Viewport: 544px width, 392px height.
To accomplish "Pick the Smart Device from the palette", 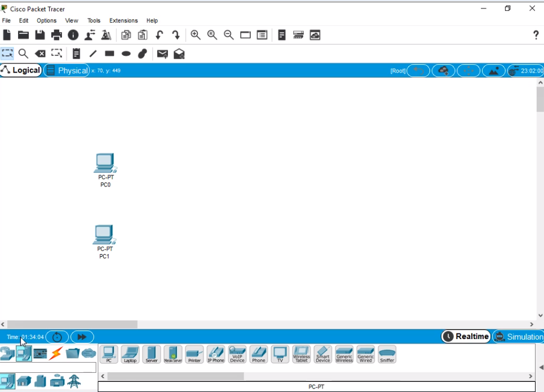I will tap(323, 355).
